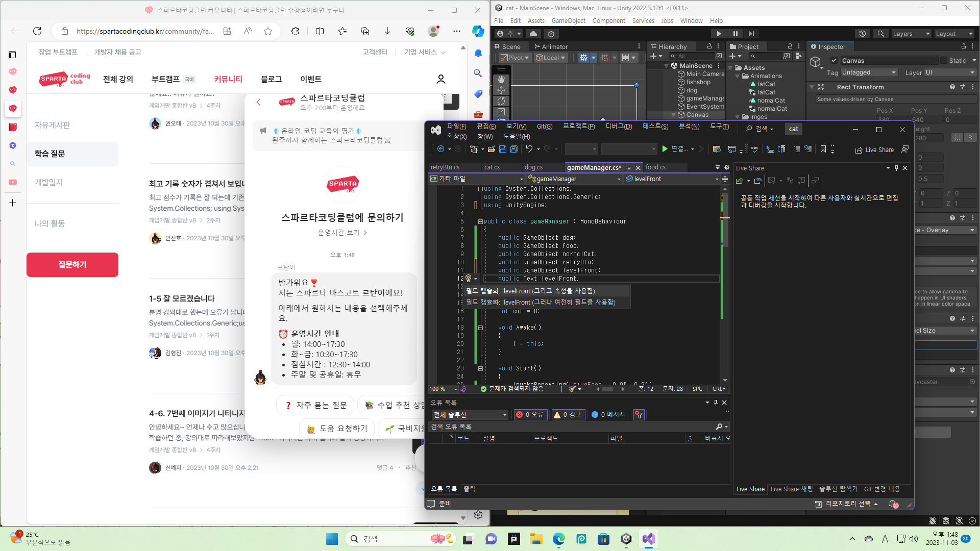The image size is (980, 551).
Task: Collapse the Animations folder in Project
Action: 737,76
